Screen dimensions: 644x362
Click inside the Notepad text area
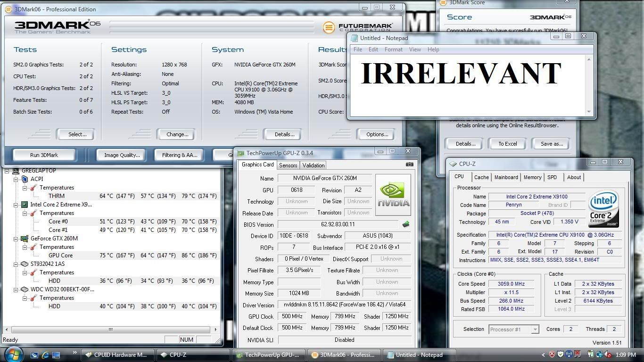tap(468, 85)
